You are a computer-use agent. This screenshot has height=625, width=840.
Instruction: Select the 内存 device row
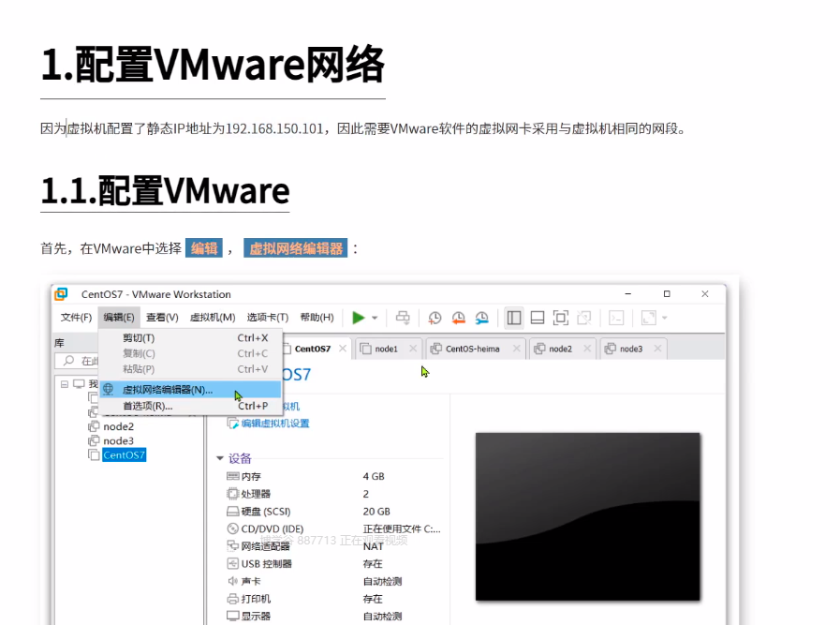333,477
